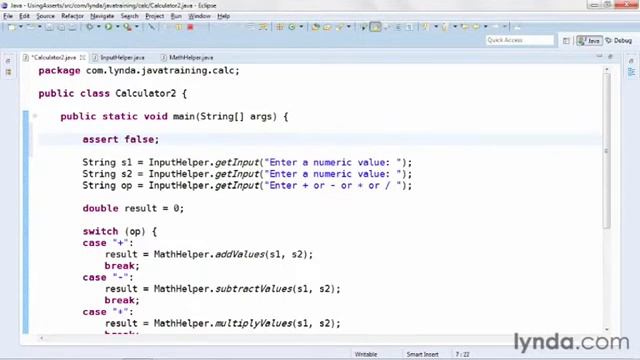The image size is (640, 360).
Task: Click the scroll down arrow of editor
Action: point(607,329)
